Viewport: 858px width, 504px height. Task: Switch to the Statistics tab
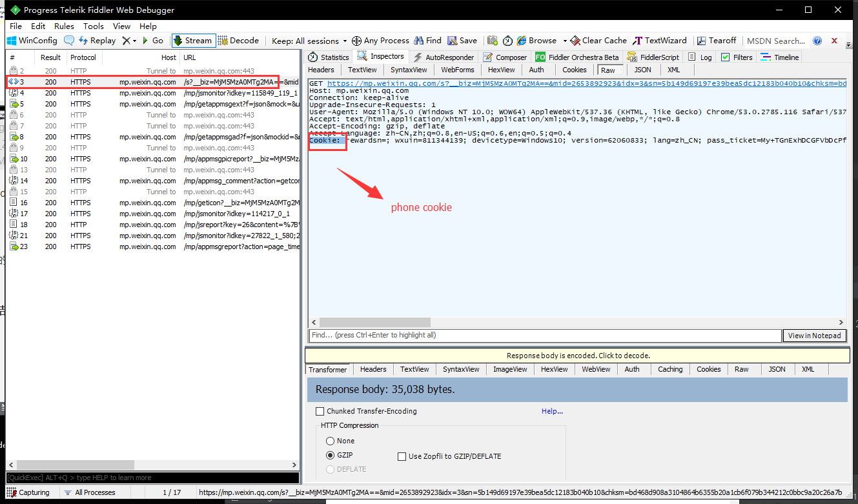coord(329,57)
